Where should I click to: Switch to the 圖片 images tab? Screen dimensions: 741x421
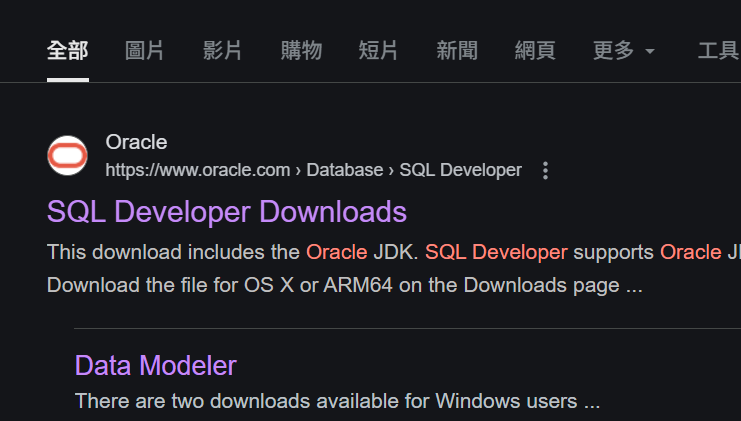(145, 51)
